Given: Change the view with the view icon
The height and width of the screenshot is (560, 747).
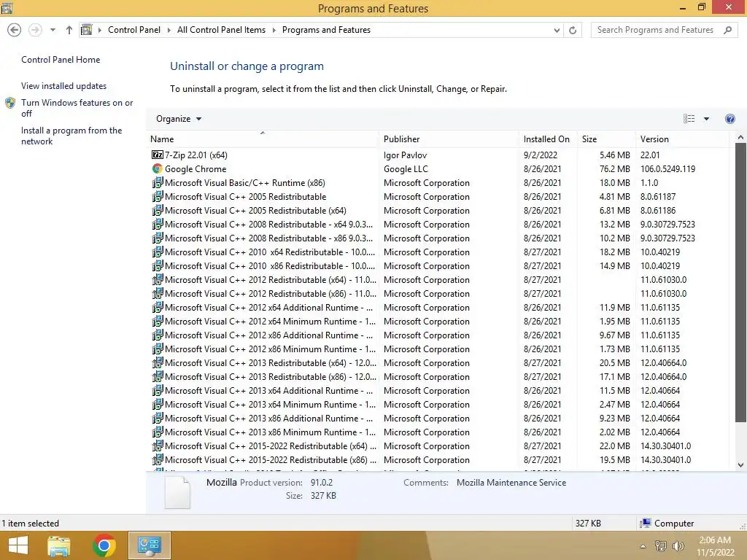Looking at the screenshot, I should tap(689, 119).
